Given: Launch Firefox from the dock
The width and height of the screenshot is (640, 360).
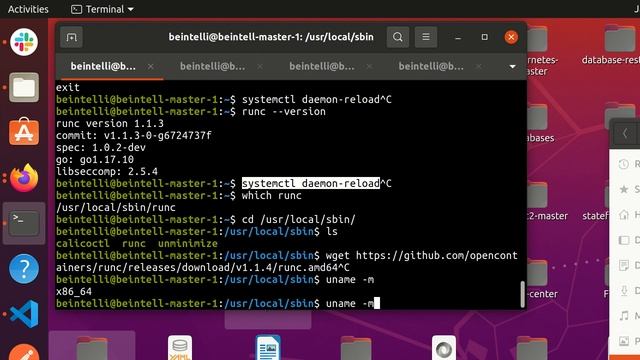Looking at the screenshot, I should [x=24, y=178].
